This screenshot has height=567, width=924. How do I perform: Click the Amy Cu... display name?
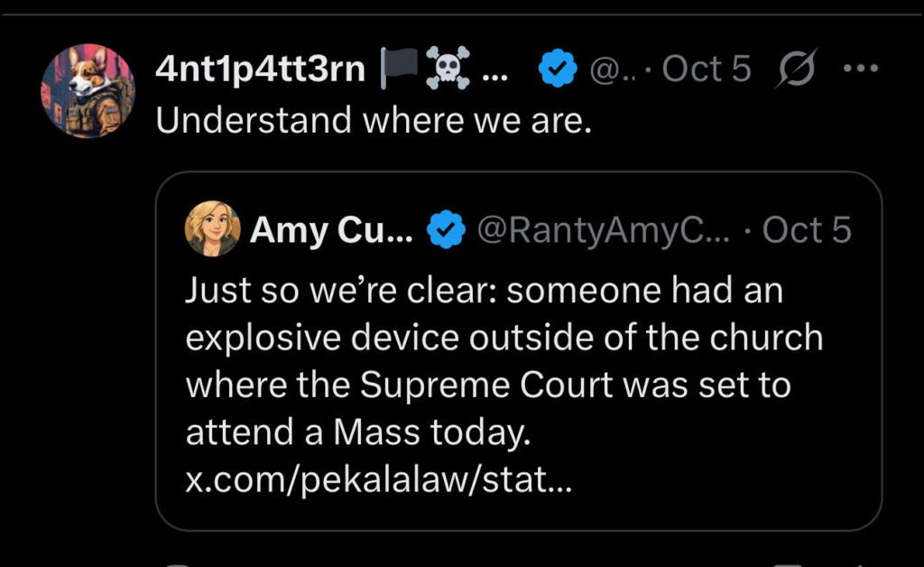coord(328,230)
